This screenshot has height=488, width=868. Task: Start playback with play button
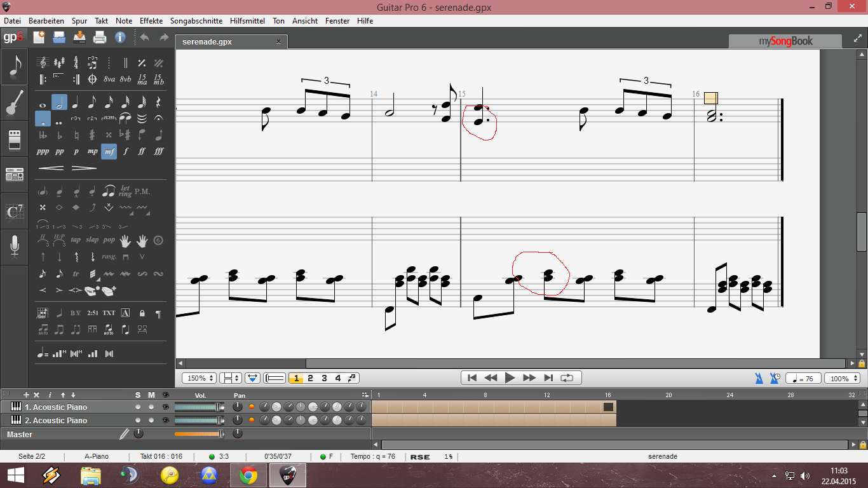tap(510, 377)
